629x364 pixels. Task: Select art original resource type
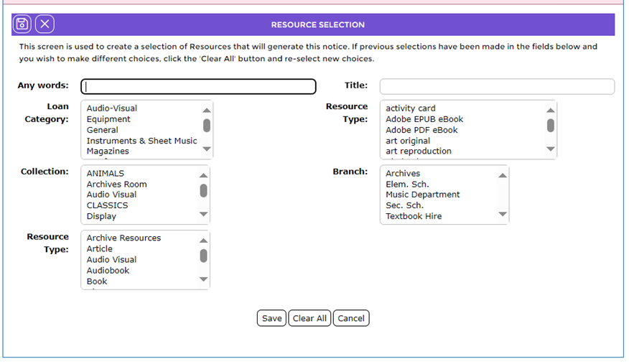click(x=408, y=141)
